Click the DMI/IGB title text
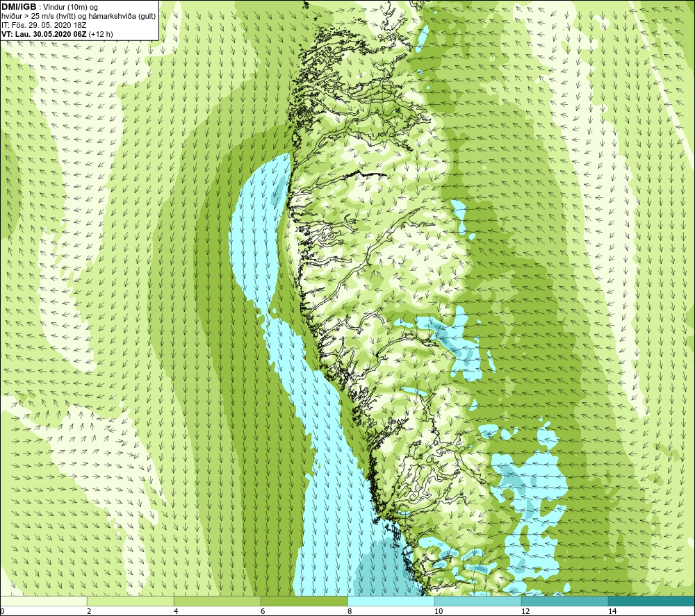 [19, 7]
